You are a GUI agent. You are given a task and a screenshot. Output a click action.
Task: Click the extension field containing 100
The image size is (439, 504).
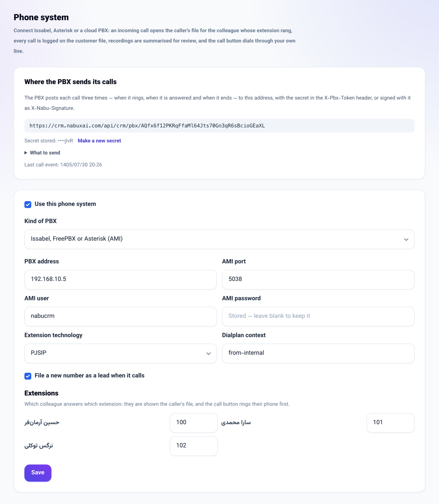[193, 423]
